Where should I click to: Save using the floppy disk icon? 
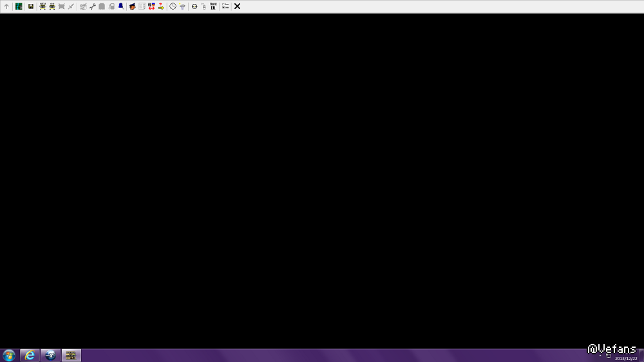[x=31, y=6]
